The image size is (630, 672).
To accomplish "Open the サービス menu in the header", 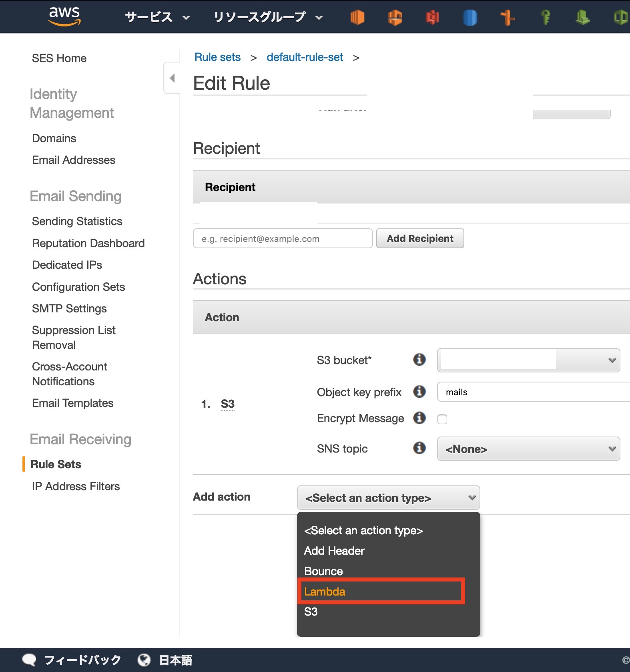I will click(x=157, y=17).
